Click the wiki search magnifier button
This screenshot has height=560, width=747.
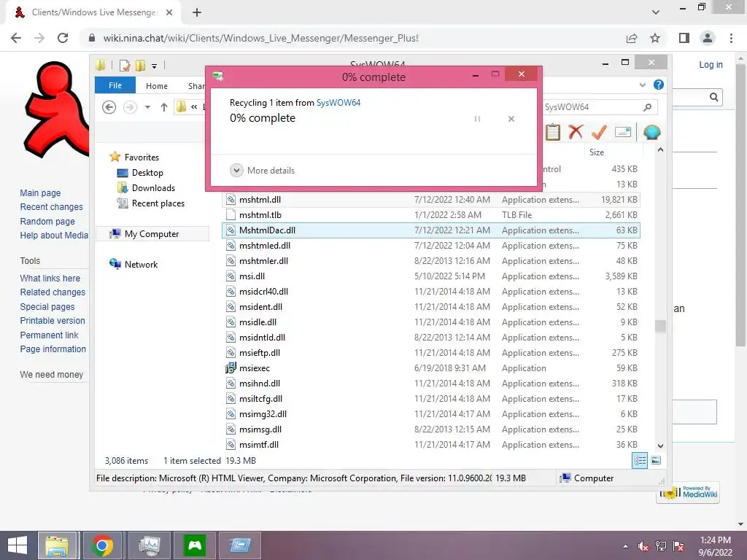pos(713,97)
